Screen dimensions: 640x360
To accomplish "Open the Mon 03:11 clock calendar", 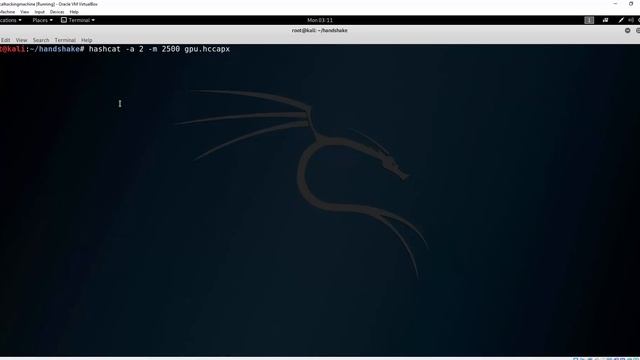I will point(320,20).
